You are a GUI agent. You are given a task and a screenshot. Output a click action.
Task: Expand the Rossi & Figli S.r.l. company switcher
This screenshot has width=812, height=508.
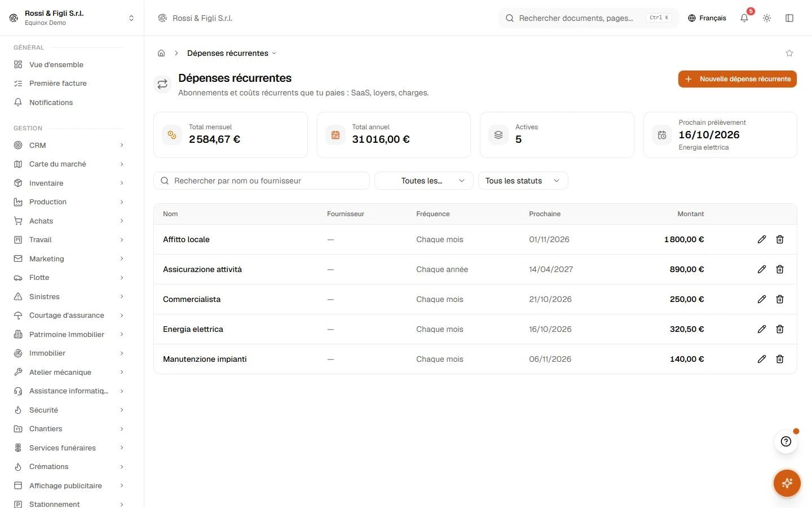[x=72, y=18]
